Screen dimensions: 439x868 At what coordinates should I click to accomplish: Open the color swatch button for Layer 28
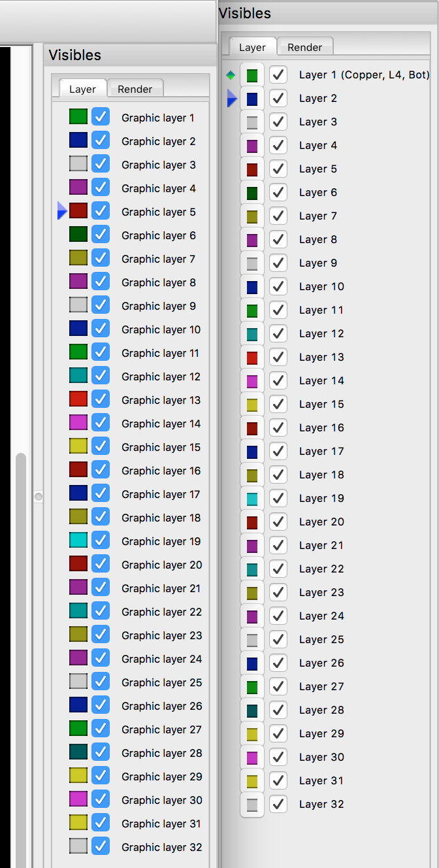coord(252,710)
